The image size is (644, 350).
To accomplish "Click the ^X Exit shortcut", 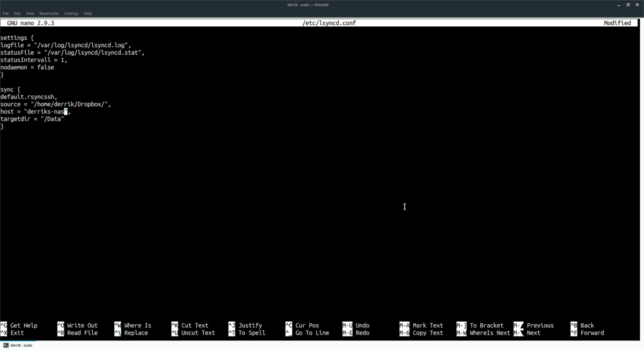I will pos(12,333).
